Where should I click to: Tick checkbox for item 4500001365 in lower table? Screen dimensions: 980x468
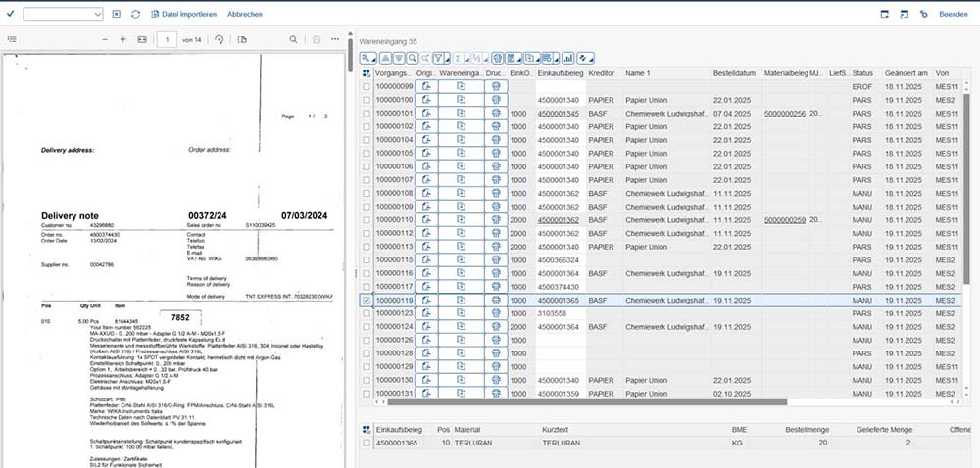367,444
